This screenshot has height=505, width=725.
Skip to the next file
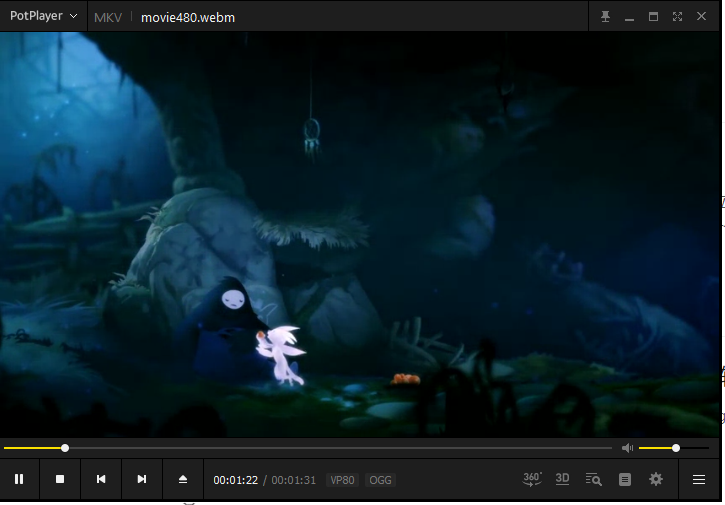click(141, 479)
